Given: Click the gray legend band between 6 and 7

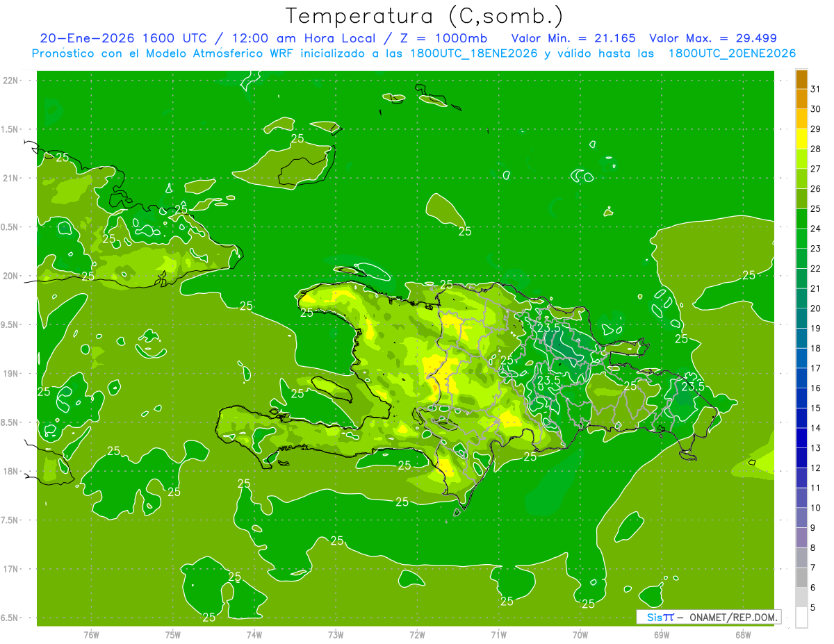Looking at the screenshot, I should 802,578.
